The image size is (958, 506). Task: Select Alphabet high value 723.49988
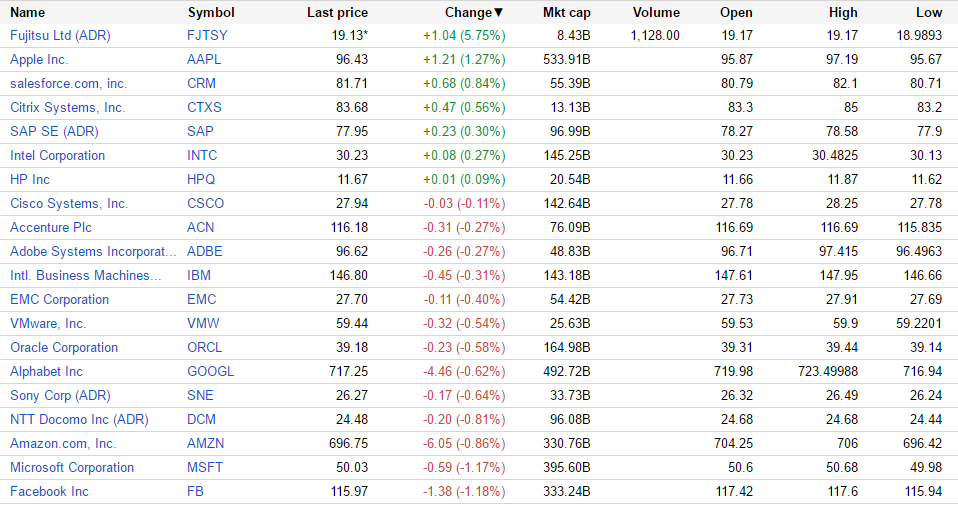[x=828, y=371]
